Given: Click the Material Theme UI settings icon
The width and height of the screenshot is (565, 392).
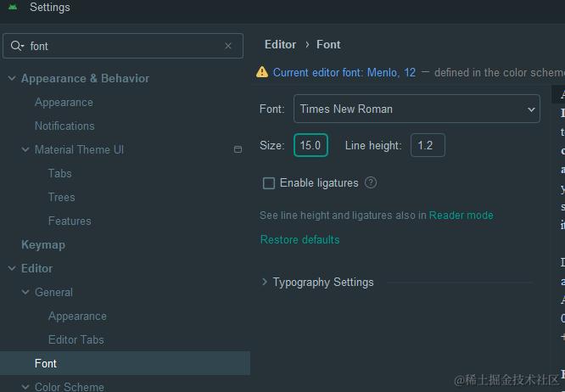Looking at the screenshot, I should pyautogui.click(x=238, y=149).
